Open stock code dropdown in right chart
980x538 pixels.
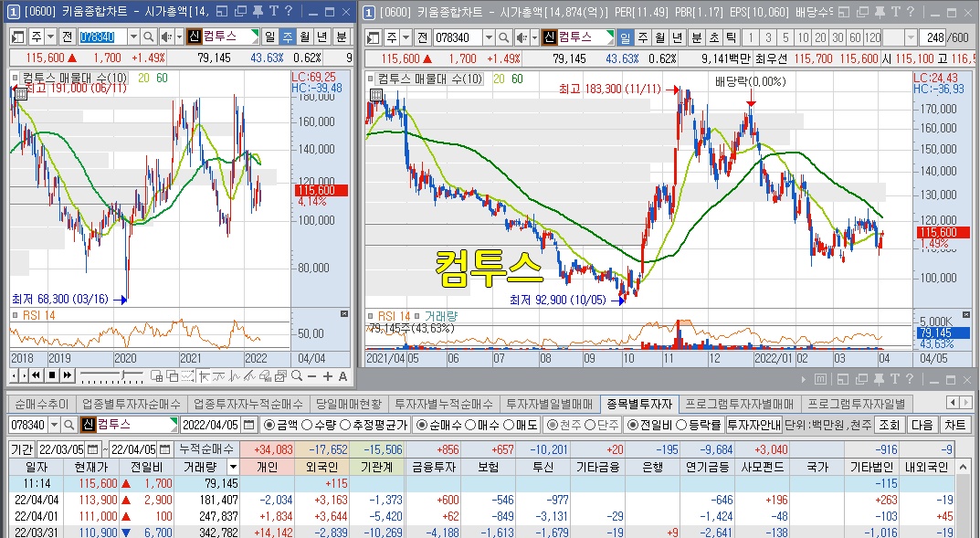coord(489,37)
